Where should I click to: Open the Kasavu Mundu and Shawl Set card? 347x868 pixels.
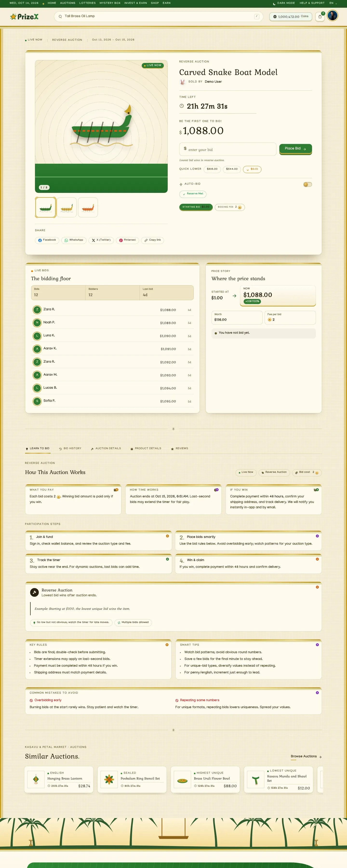click(x=279, y=779)
